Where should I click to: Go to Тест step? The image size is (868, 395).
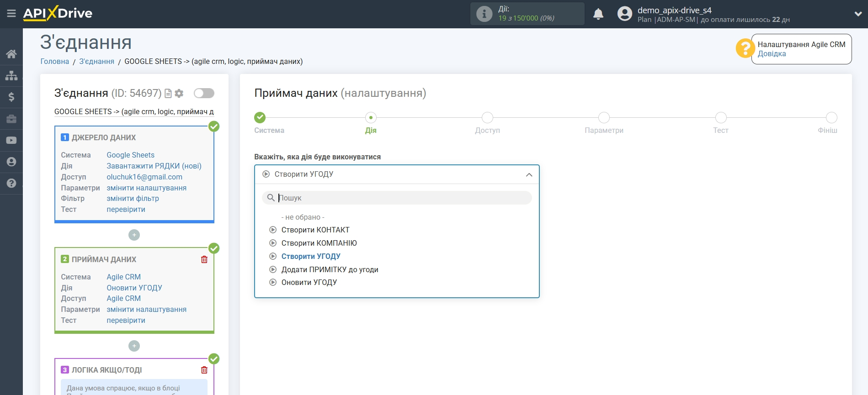coord(721,118)
